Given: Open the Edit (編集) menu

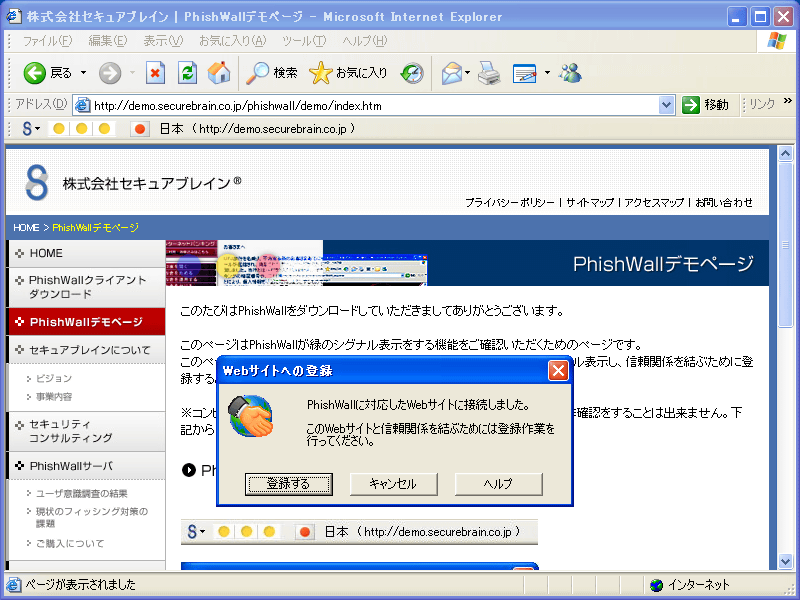Looking at the screenshot, I should (108, 41).
